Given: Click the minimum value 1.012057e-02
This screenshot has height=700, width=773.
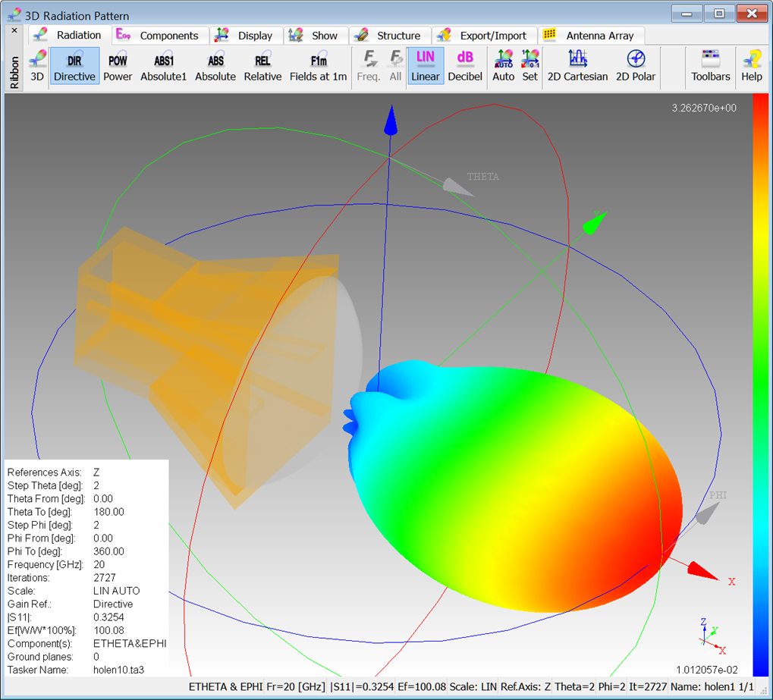Looking at the screenshot, I should [707, 670].
